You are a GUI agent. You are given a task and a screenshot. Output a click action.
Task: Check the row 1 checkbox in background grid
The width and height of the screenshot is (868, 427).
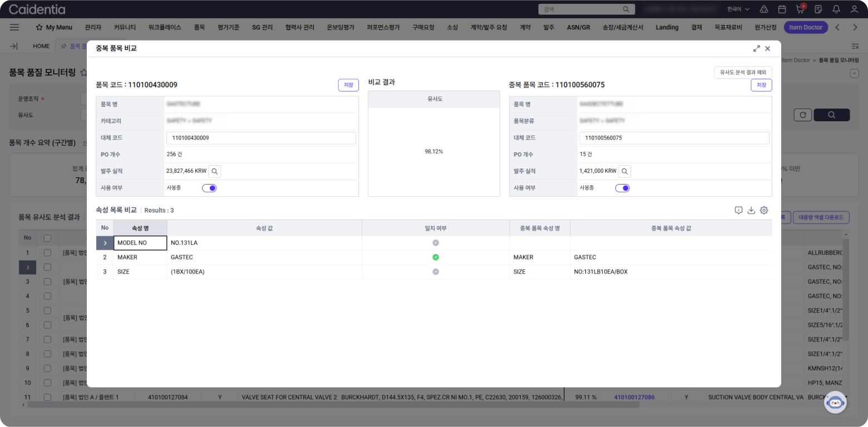tap(47, 253)
